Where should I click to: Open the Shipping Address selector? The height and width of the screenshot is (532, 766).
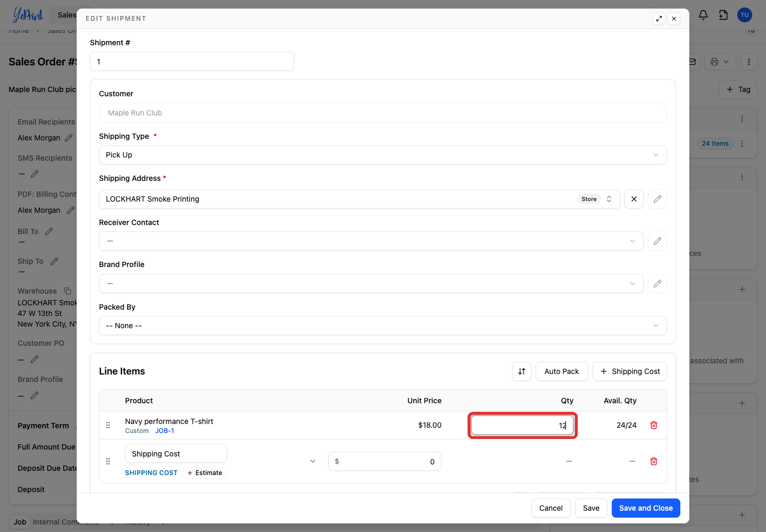click(360, 199)
